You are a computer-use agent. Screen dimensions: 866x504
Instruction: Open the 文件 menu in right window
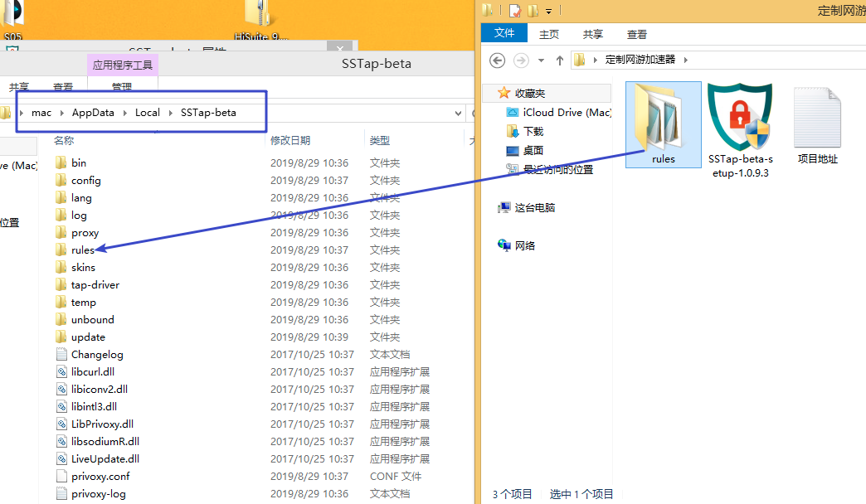(x=504, y=33)
